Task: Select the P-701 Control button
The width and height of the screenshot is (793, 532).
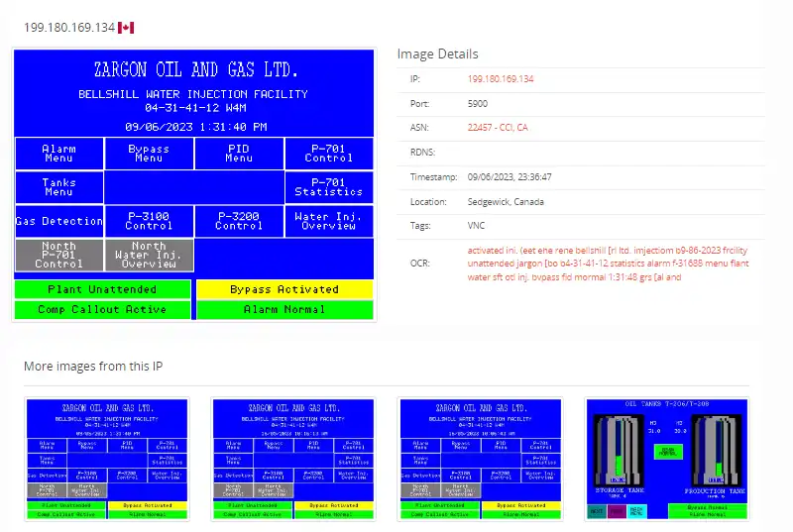Action: [329, 154]
